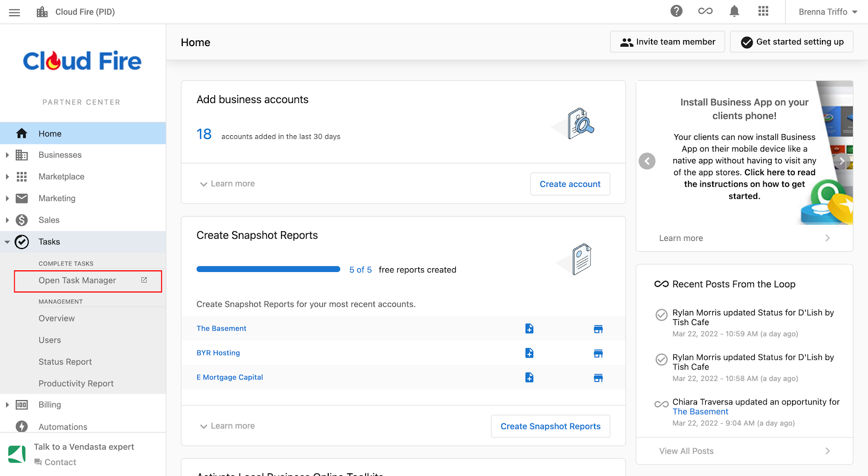Click Automations label in the sidebar
868x476 pixels.
pos(63,427)
